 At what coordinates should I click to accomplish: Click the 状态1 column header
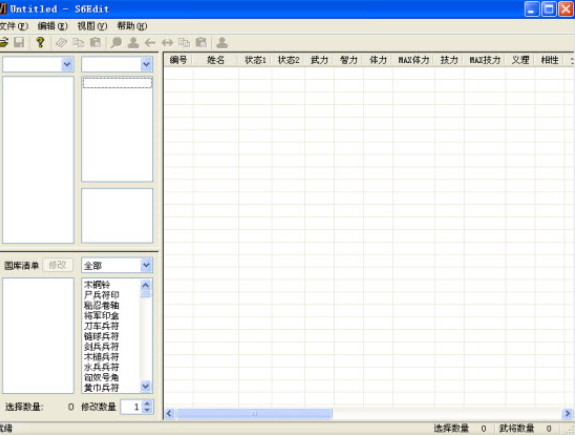point(255,60)
